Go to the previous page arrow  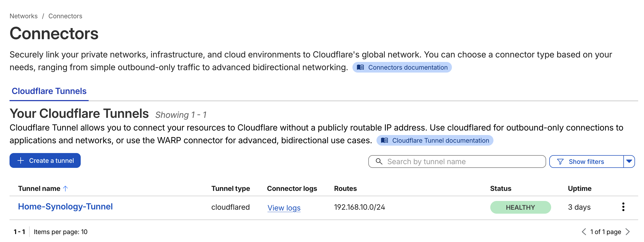pyautogui.click(x=584, y=232)
